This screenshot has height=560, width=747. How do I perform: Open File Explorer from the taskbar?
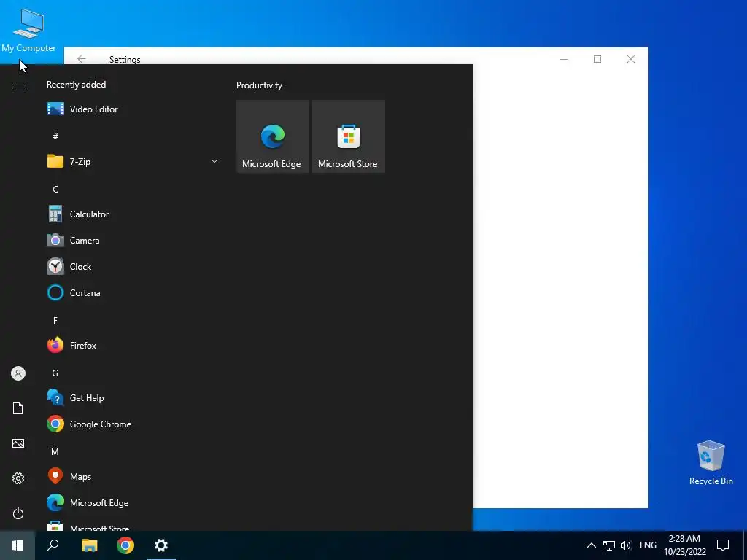point(89,545)
